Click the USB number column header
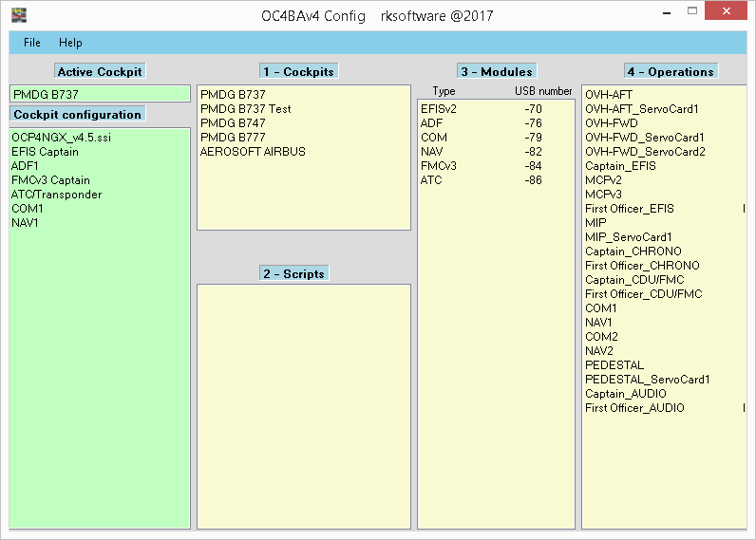The image size is (756, 540). point(543,91)
